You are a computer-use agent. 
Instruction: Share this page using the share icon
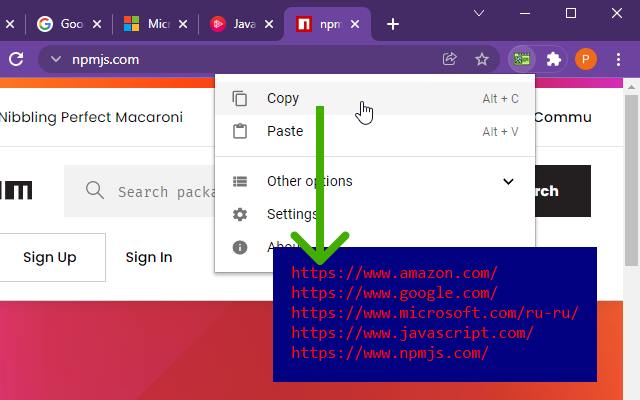(449, 59)
